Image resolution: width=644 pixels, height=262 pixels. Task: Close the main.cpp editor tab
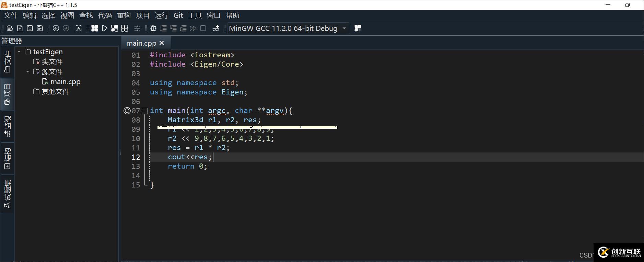point(162,43)
